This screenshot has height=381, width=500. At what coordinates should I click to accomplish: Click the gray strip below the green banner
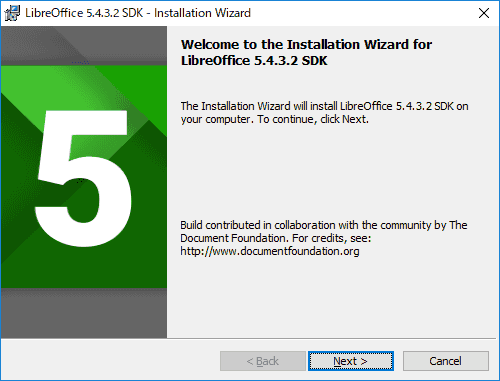pos(84,313)
